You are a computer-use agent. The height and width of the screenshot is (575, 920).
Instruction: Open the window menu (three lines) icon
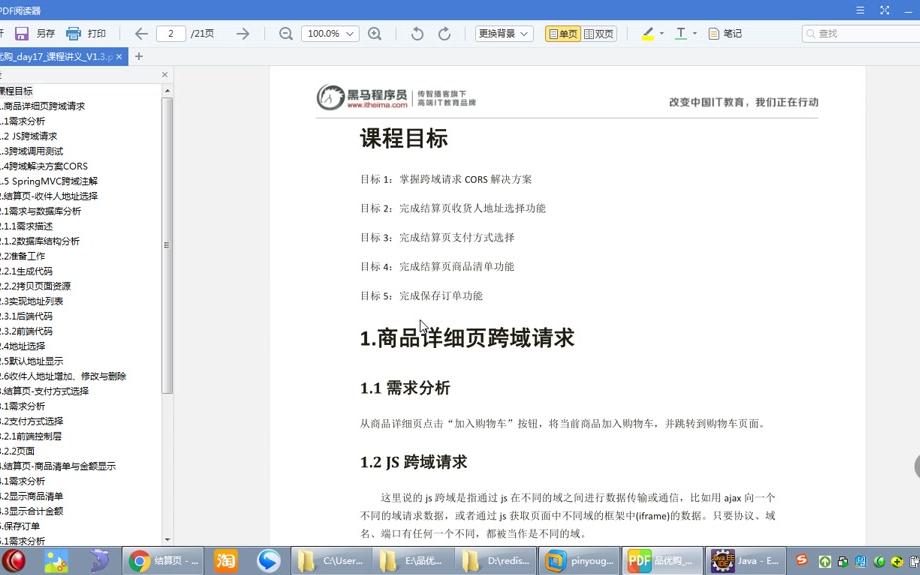tap(860, 10)
